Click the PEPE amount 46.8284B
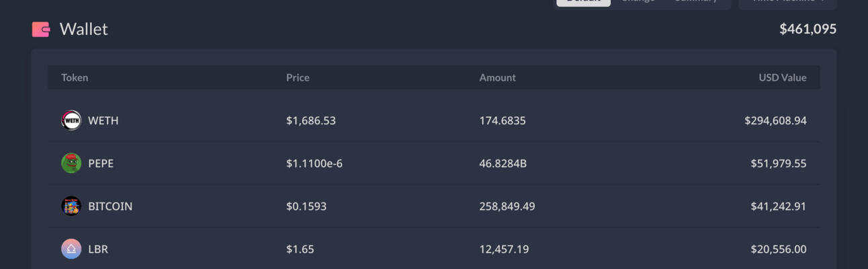The height and width of the screenshot is (269, 868). [x=503, y=163]
